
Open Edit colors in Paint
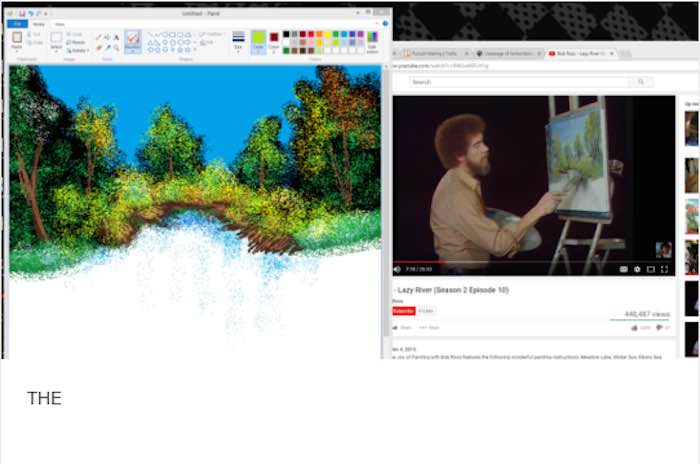pyautogui.click(x=372, y=40)
